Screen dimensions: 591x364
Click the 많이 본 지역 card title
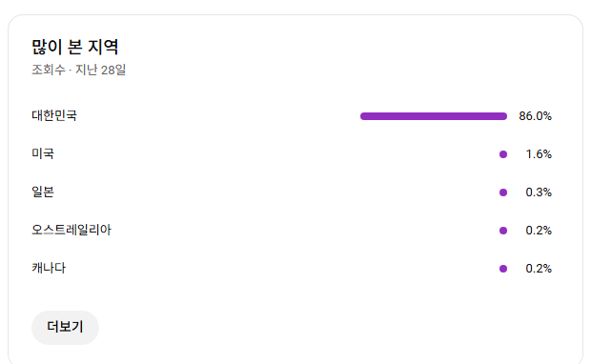click(x=75, y=47)
